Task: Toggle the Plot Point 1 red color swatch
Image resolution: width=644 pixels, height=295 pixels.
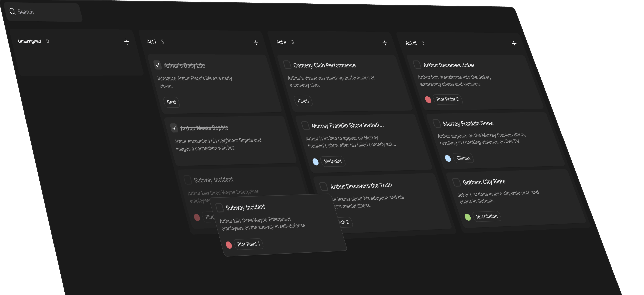Action: click(x=229, y=244)
